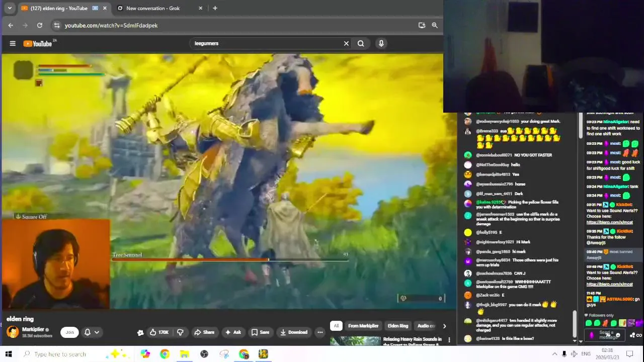Open OBS Studio in the taskbar
The width and height of the screenshot is (644, 362).
[x=204, y=354]
